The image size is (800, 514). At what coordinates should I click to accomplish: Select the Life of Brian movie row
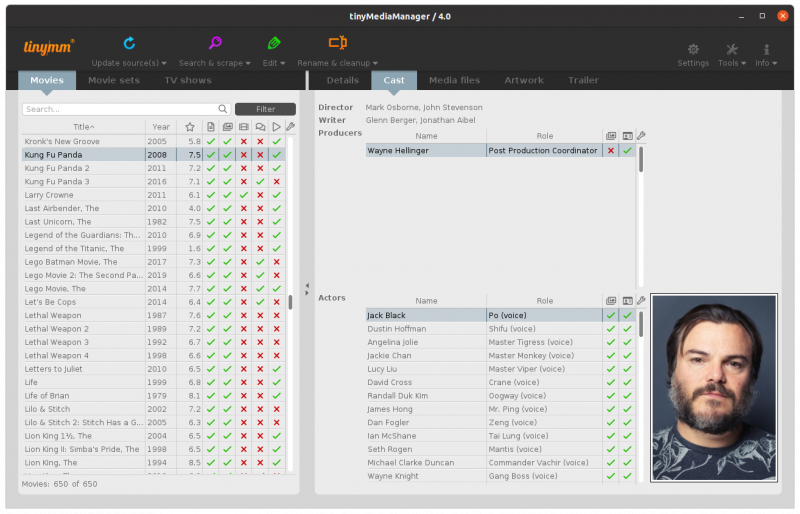click(x=153, y=396)
